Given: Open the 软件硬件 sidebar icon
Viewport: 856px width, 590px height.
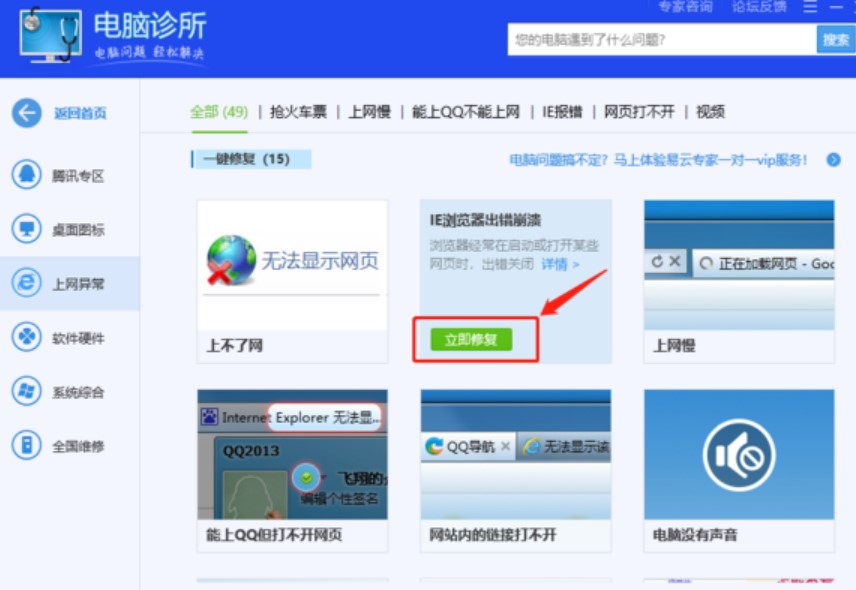Looking at the screenshot, I should [26, 337].
